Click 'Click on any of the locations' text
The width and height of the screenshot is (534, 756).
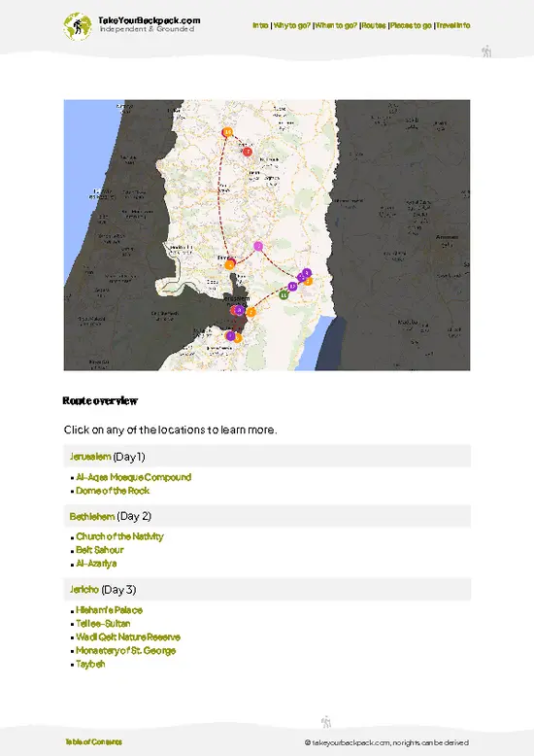tap(170, 430)
